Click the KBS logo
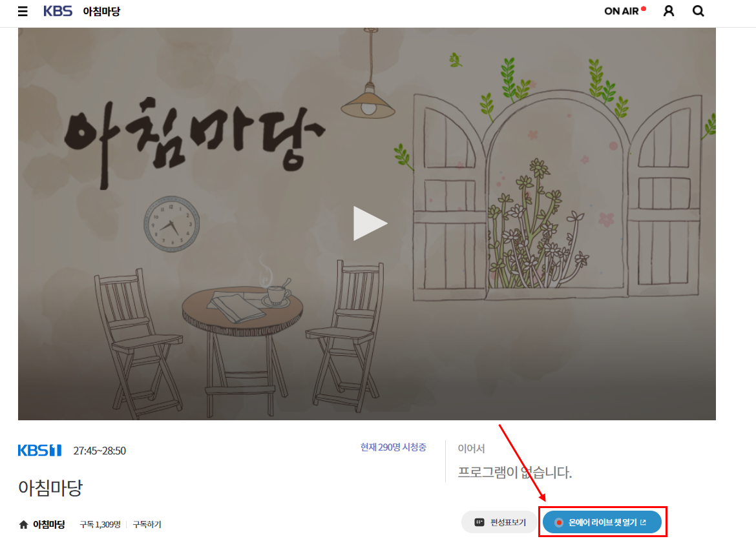This screenshot has height=541, width=756. (x=58, y=11)
